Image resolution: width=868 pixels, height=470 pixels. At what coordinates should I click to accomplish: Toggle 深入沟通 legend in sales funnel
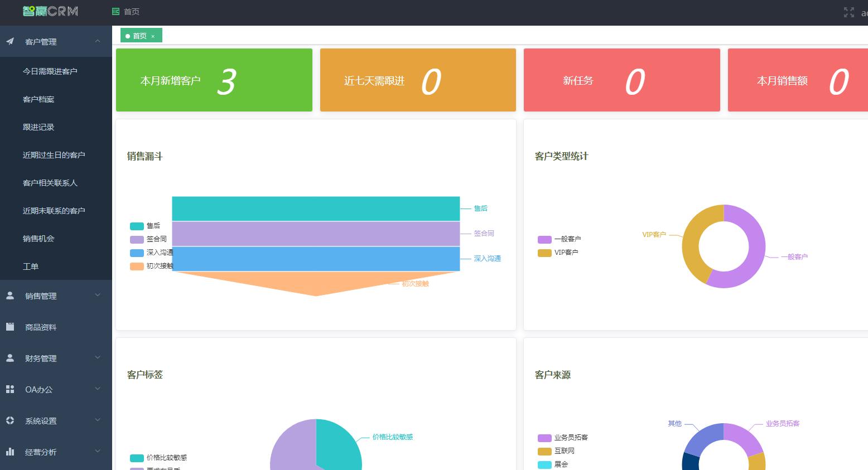[x=151, y=253]
